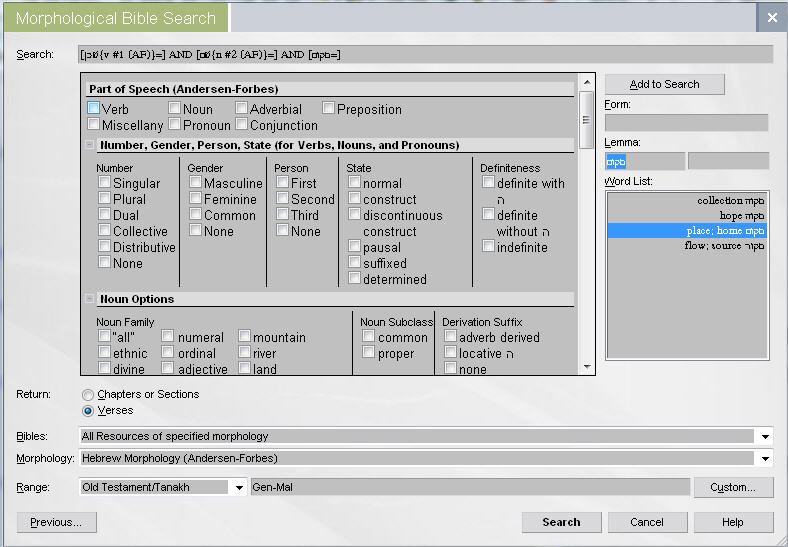This screenshot has width=788, height=547.
Task: Select 'place; home' in the Word List
Action: tap(687, 231)
